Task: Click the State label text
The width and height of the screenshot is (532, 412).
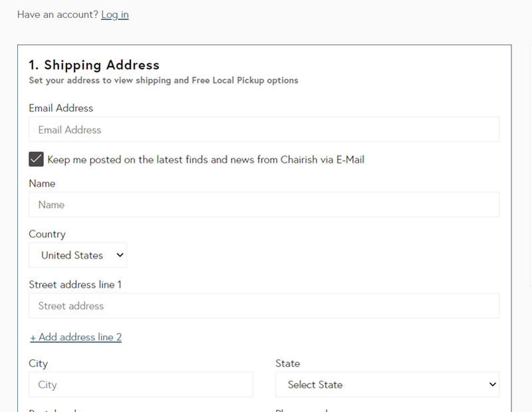Action: (x=287, y=363)
